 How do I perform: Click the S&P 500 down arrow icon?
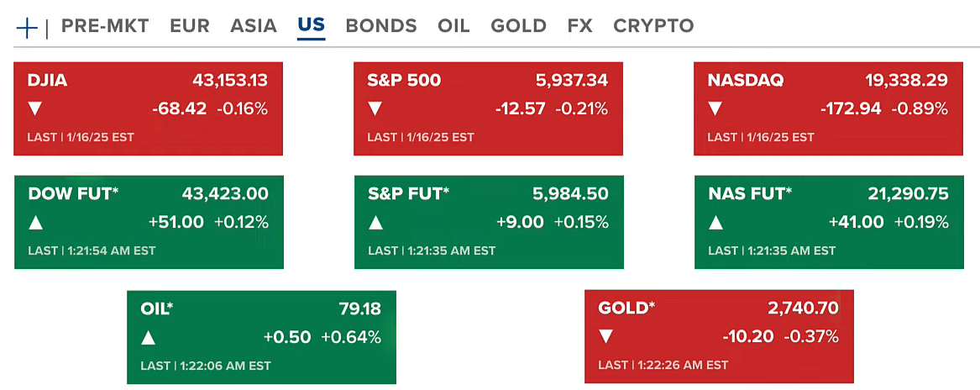pos(375,108)
